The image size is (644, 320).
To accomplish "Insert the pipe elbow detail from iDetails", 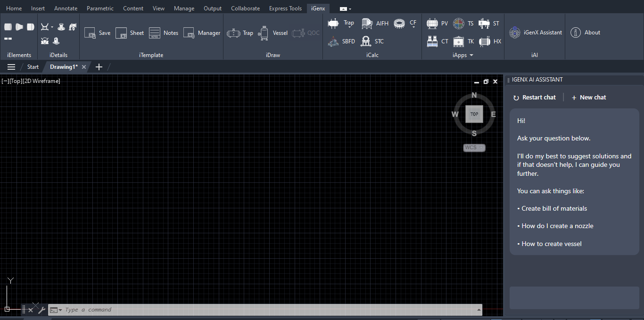I will point(73,27).
